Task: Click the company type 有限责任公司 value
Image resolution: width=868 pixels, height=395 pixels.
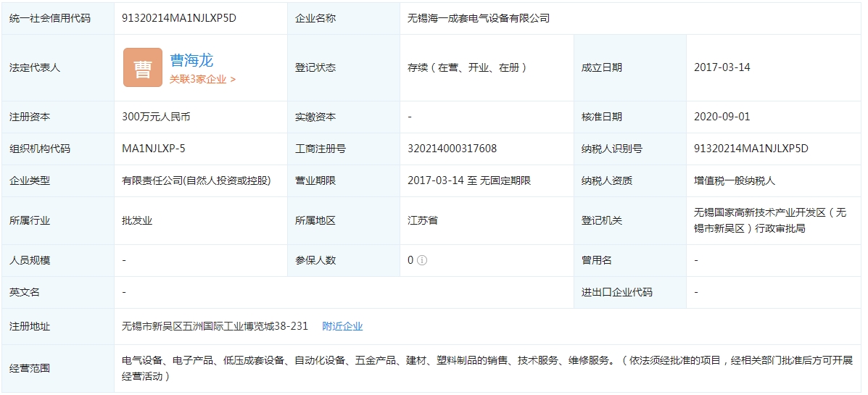Action: point(196,180)
